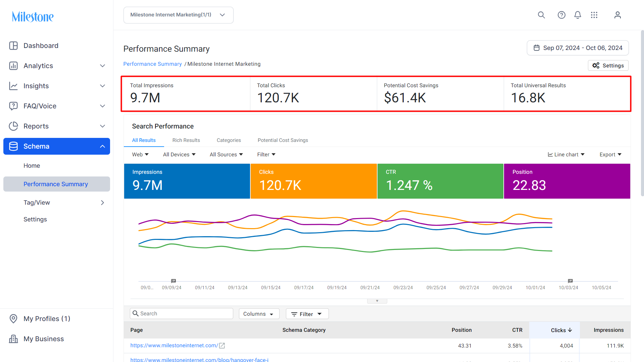
Task: Click the annotation marker near 10/03/24
Action: pyautogui.click(x=570, y=281)
